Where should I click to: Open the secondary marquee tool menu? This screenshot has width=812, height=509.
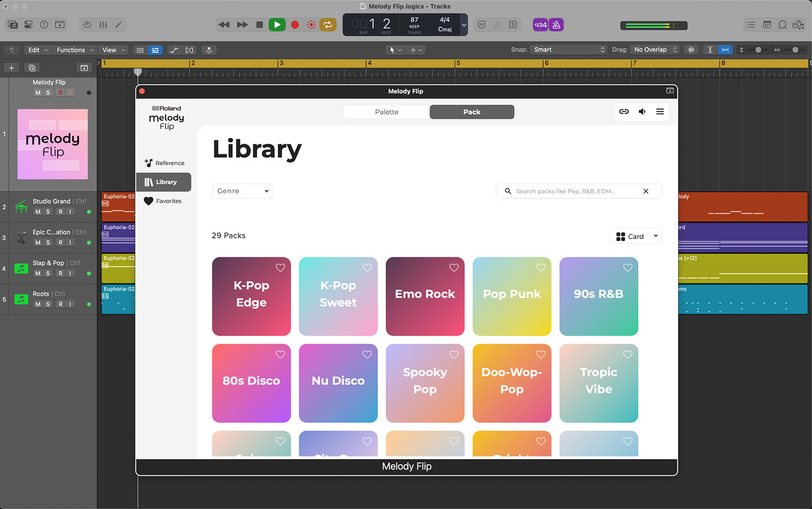click(x=416, y=50)
